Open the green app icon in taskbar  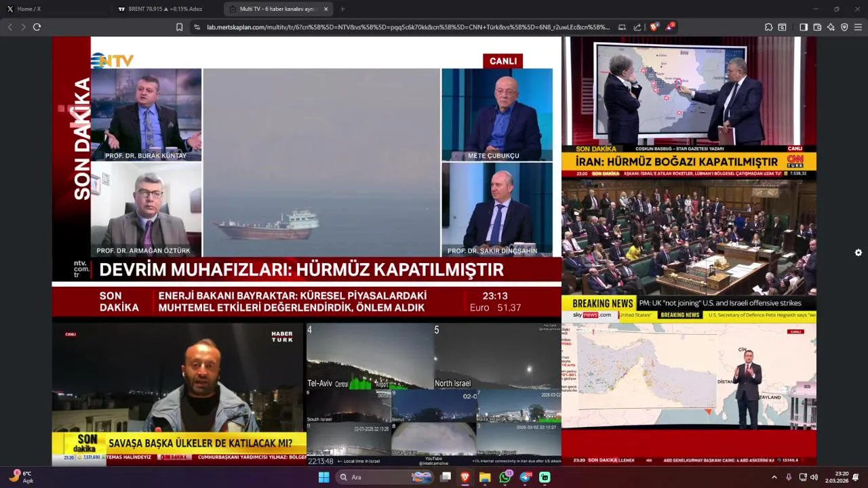click(545, 477)
